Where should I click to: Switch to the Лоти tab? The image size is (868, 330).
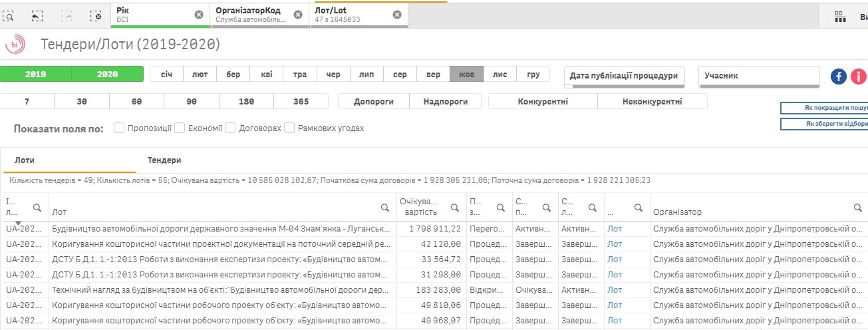pos(25,160)
